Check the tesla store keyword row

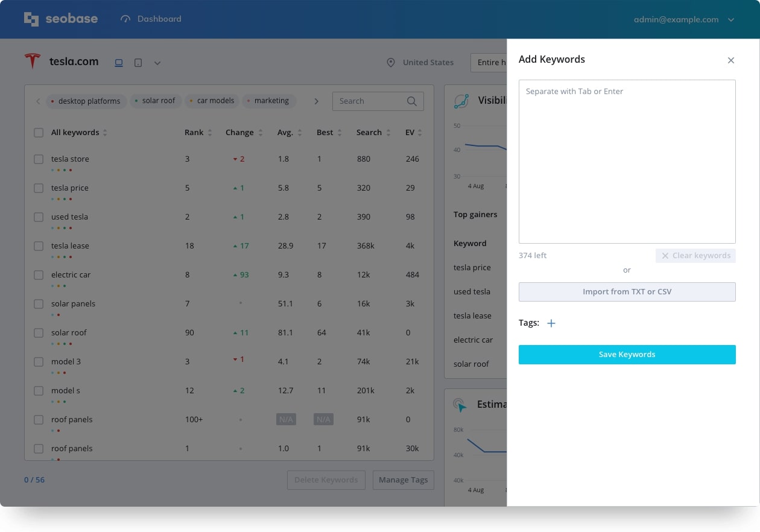click(x=39, y=159)
